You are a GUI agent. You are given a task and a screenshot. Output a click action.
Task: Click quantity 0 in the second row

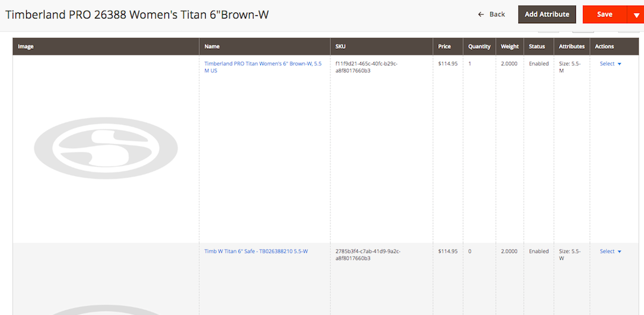[x=470, y=252]
